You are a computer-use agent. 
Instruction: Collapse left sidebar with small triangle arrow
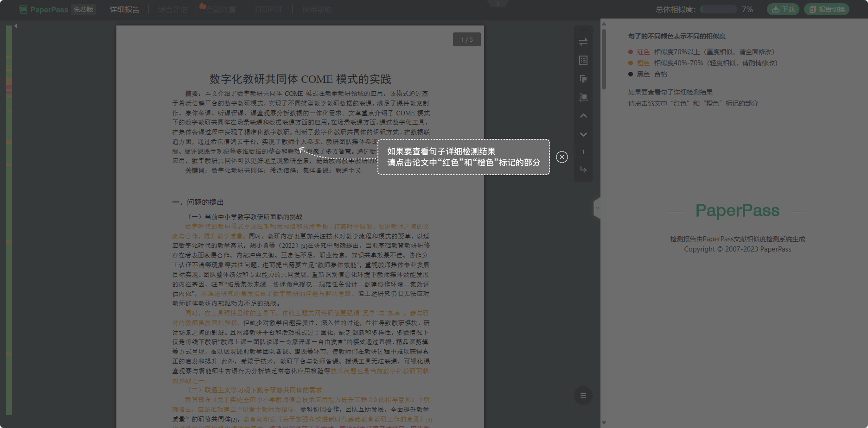pyautogui.click(x=15, y=26)
